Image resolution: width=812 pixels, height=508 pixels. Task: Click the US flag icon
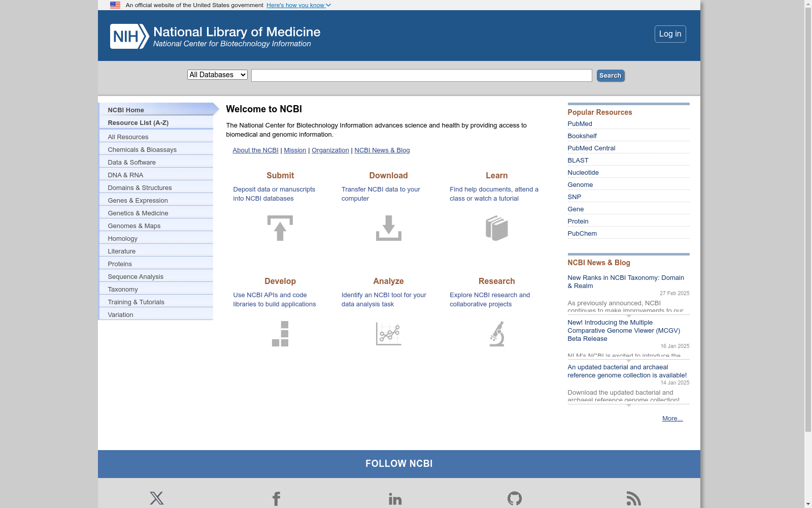115,5
